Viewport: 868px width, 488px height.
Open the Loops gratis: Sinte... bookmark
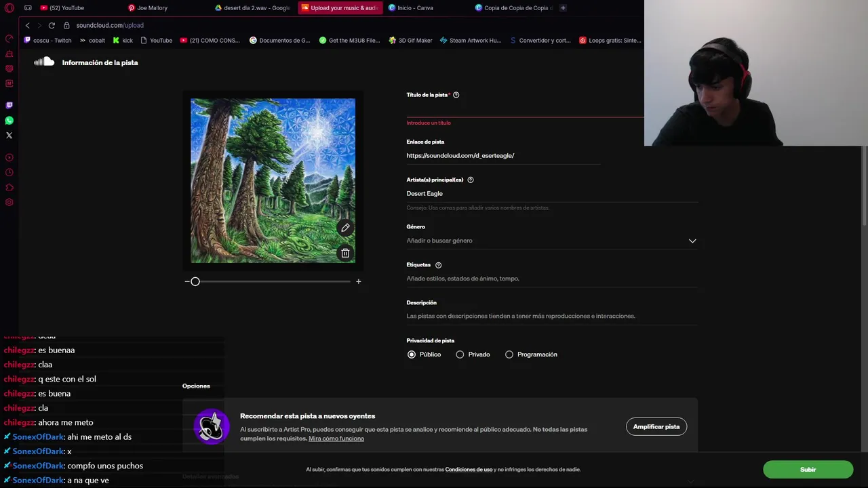610,40
